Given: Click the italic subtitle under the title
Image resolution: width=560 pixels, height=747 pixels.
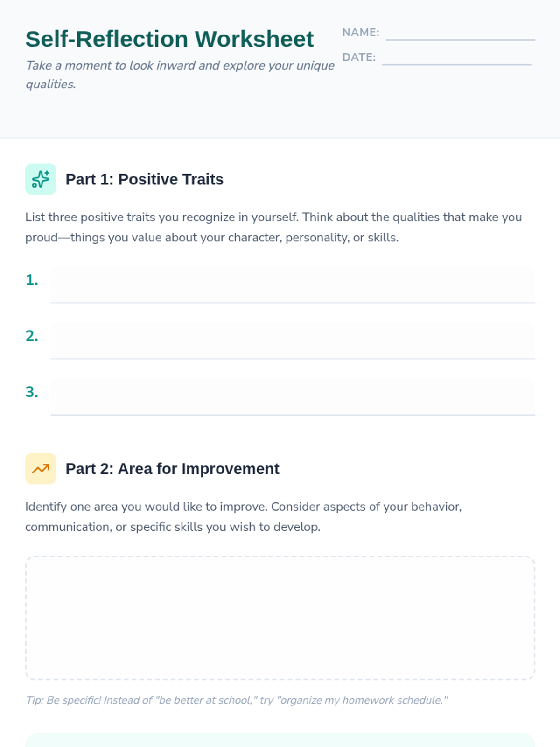Looking at the screenshot, I should click(x=180, y=75).
